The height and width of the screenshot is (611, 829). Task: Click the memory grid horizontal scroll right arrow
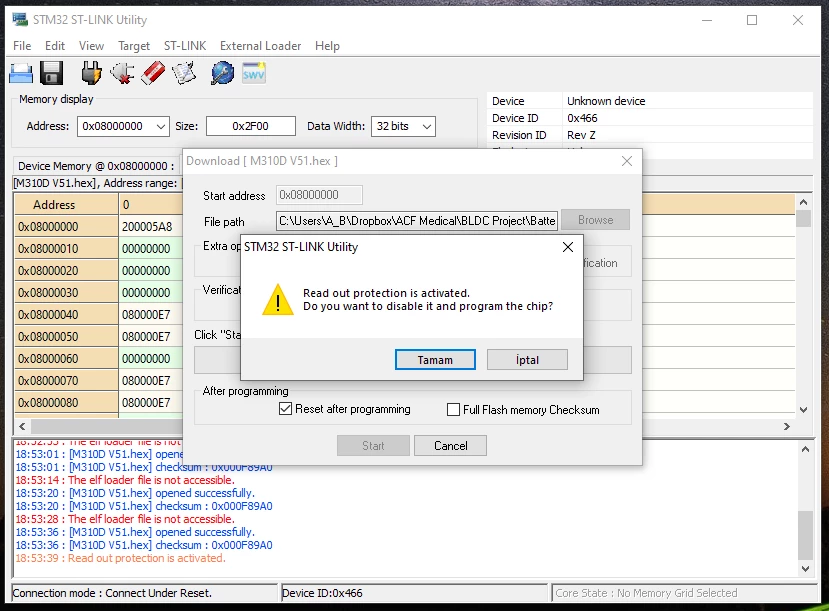(x=787, y=426)
